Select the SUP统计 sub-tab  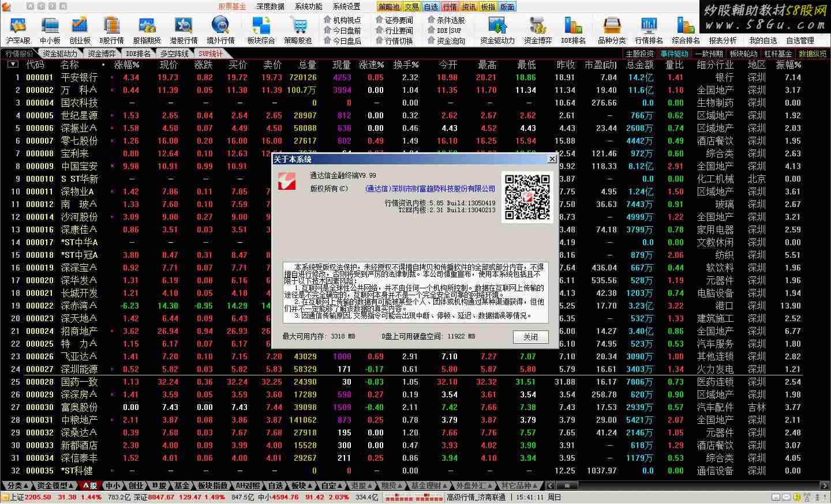[x=209, y=54]
